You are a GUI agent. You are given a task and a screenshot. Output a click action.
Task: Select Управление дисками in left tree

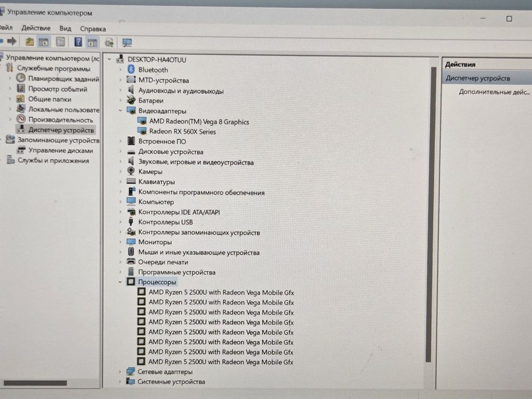[x=61, y=150]
